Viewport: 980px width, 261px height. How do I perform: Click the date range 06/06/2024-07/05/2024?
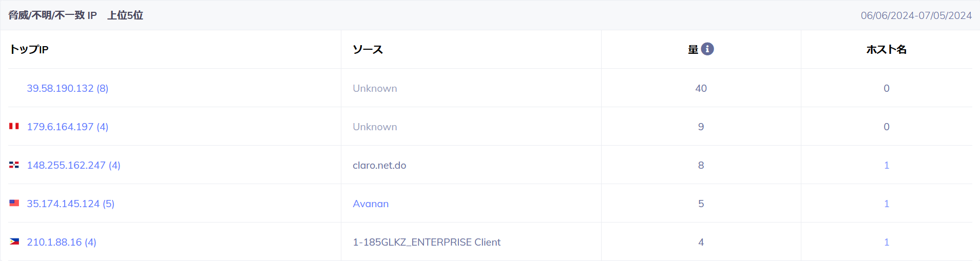click(x=916, y=15)
